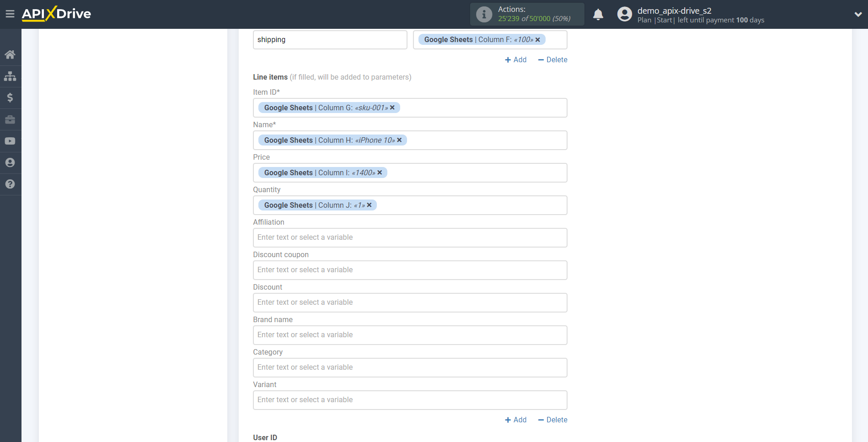Expand the account dropdown arrow
Image resolution: width=868 pixels, height=442 pixels.
pos(857,14)
